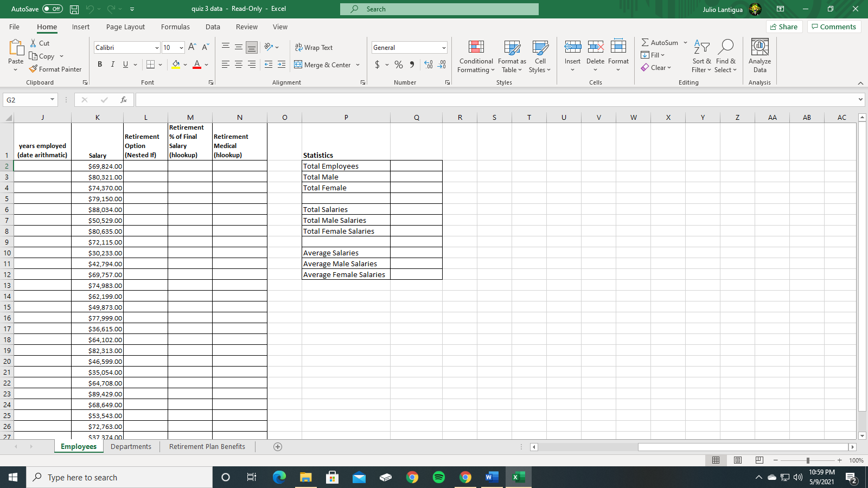Open Cell Styles dropdown
Screen dimensions: 868x488
(x=540, y=56)
